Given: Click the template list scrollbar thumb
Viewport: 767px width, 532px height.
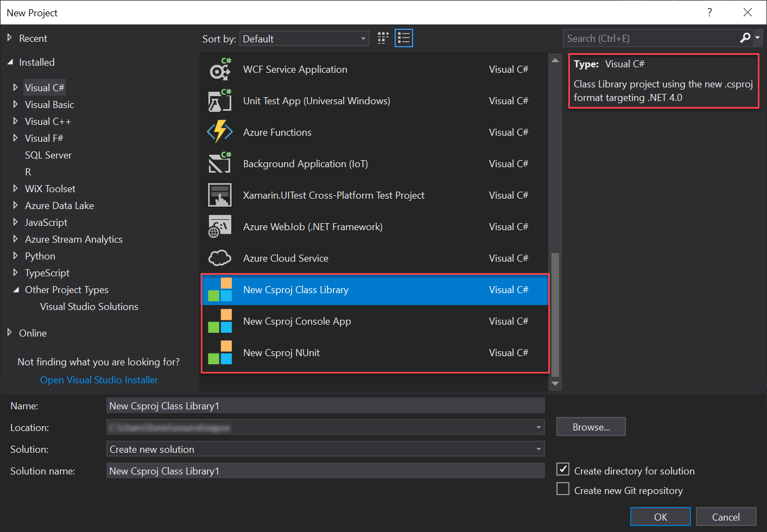Looking at the screenshot, I should click(555, 314).
